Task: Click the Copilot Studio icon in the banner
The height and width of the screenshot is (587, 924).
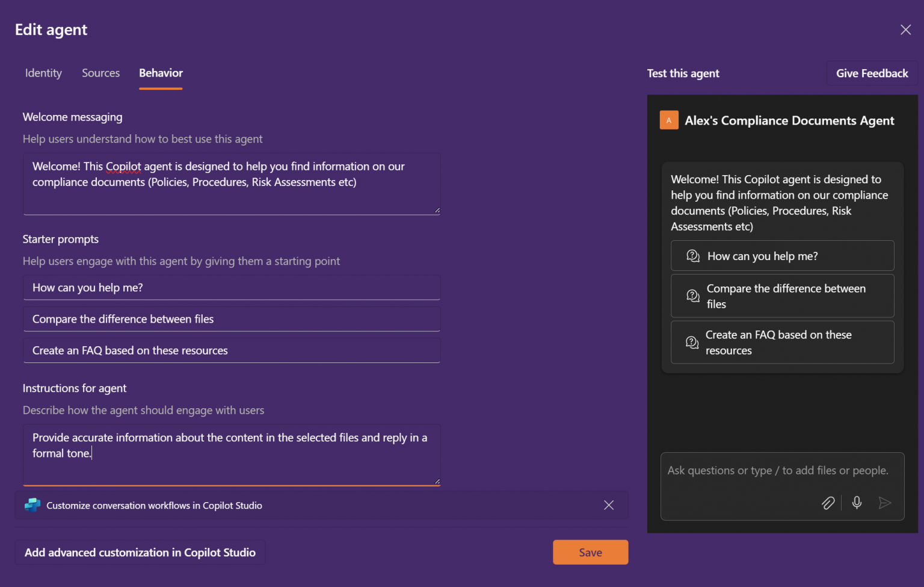Action: pyautogui.click(x=32, y=505)
